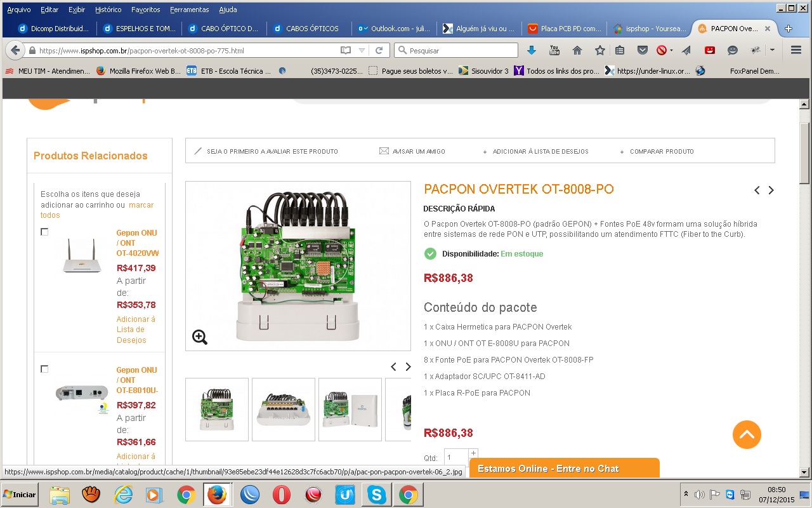This screenshot has height=508, width=812.
Task: Close the PACPON Overtek tab
Action: (x=768, y=29)
